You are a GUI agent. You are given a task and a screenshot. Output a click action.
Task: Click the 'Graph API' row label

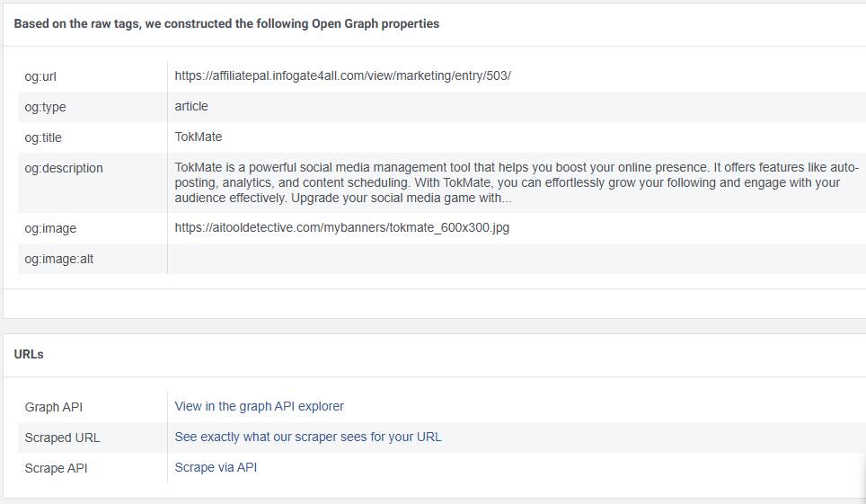coord(54,407)
